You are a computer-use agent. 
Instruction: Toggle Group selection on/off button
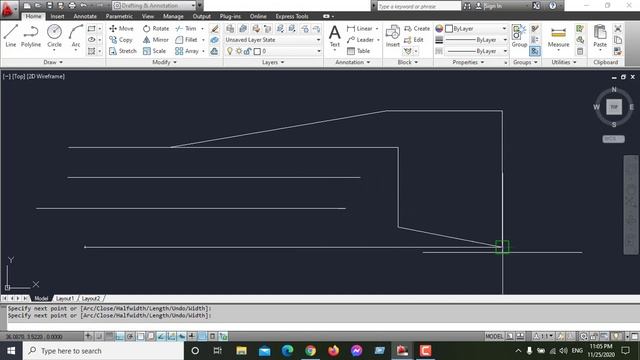(535, 51)
